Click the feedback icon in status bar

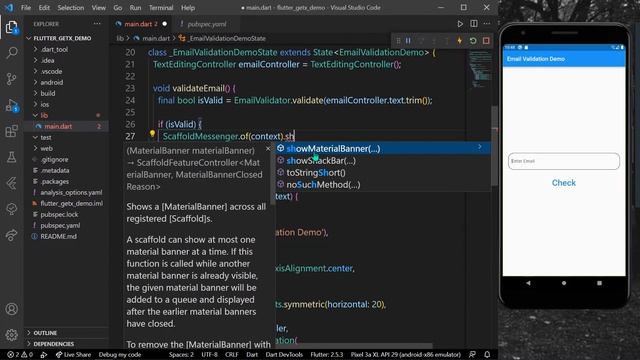pyautogui.click(x=472, y=355)
